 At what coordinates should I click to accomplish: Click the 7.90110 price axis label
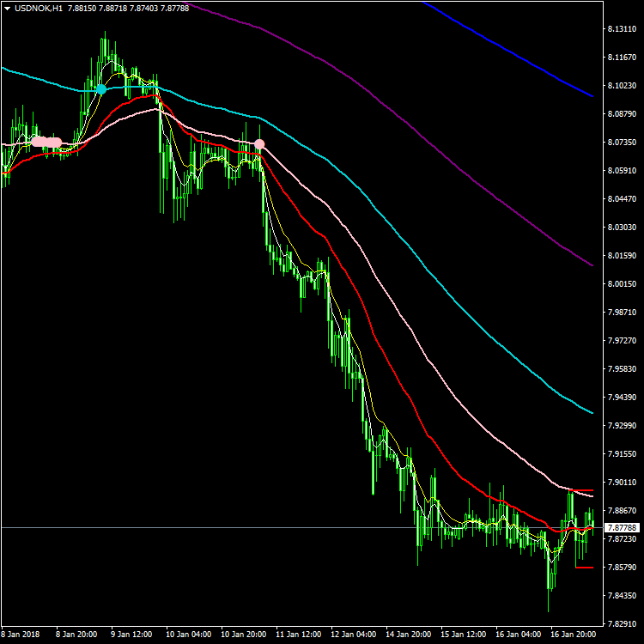pyautogui.click(x=622, y=483)
